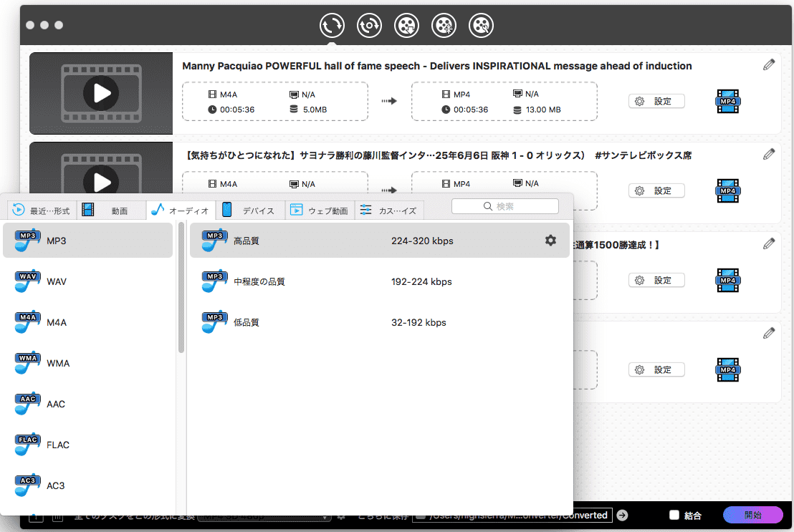Select M4A format in audio list
794x532 pixels.
click(87, 322)
